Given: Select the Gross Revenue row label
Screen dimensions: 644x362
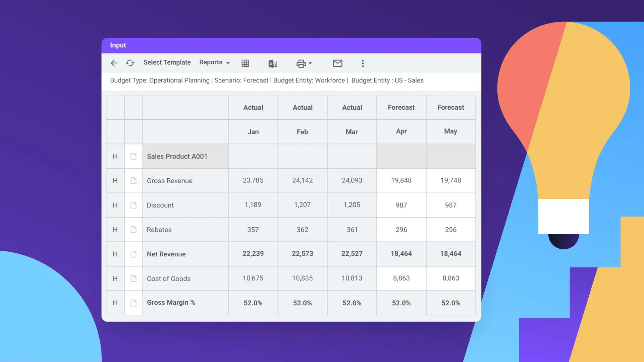Looking at the screenshot, I should (170, 181).
